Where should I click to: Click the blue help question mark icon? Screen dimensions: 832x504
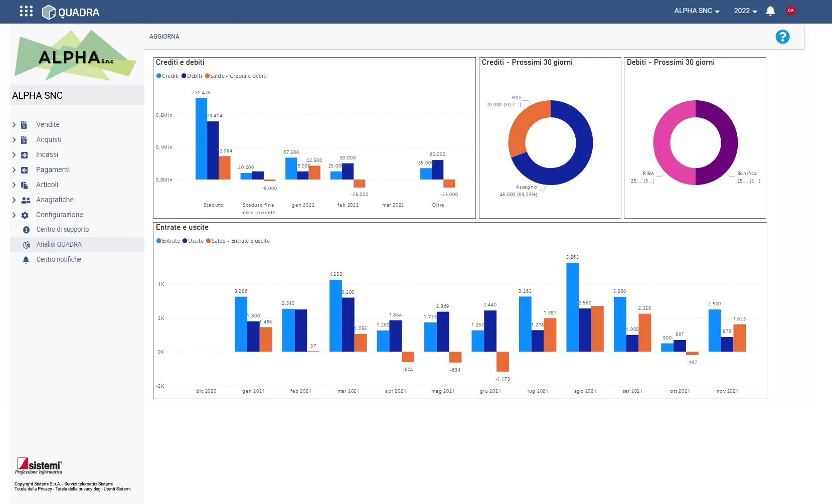coord(782,37)
